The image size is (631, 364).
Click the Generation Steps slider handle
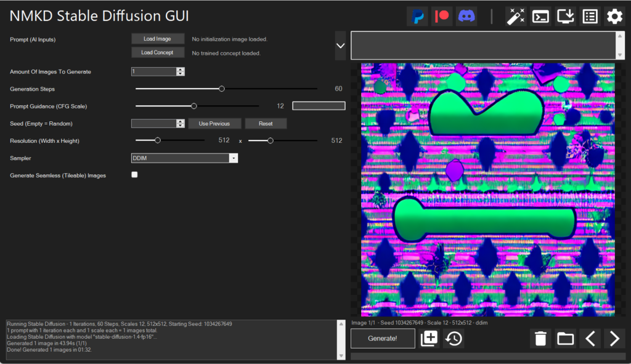coord(222,89)
